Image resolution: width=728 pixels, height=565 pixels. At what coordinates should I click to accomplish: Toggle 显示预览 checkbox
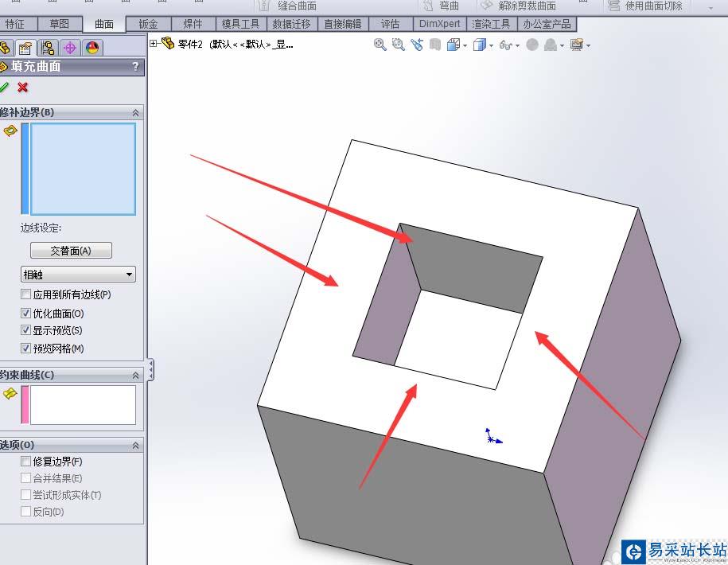coord(26,330)
